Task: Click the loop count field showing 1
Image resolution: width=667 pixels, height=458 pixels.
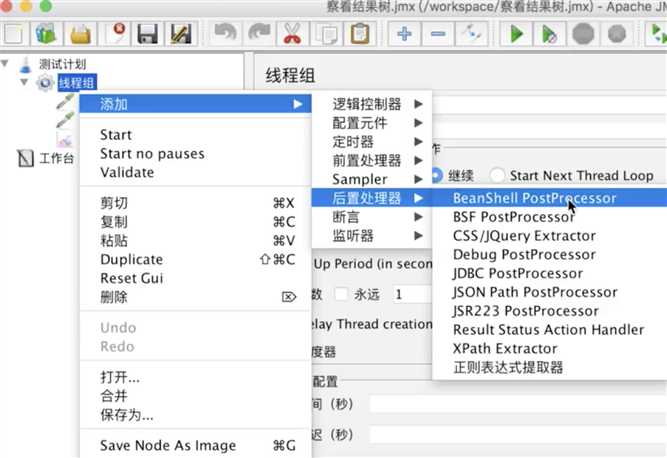Action: [x=412, y=294]
